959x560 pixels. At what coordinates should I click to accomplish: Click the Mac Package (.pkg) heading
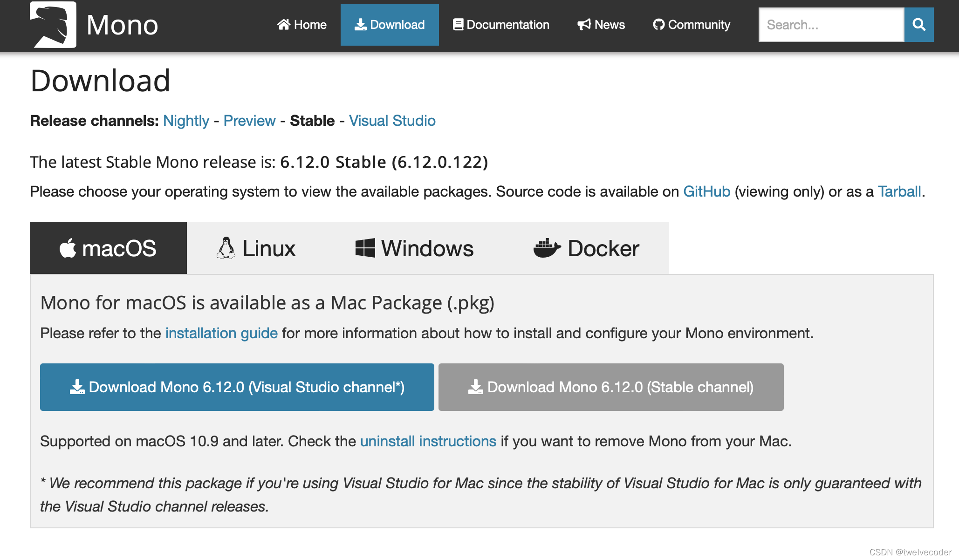pyautogui.click(x=267, y=303)
